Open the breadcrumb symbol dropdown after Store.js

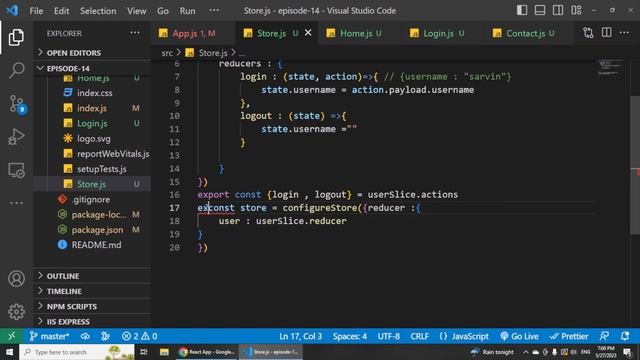242,53
